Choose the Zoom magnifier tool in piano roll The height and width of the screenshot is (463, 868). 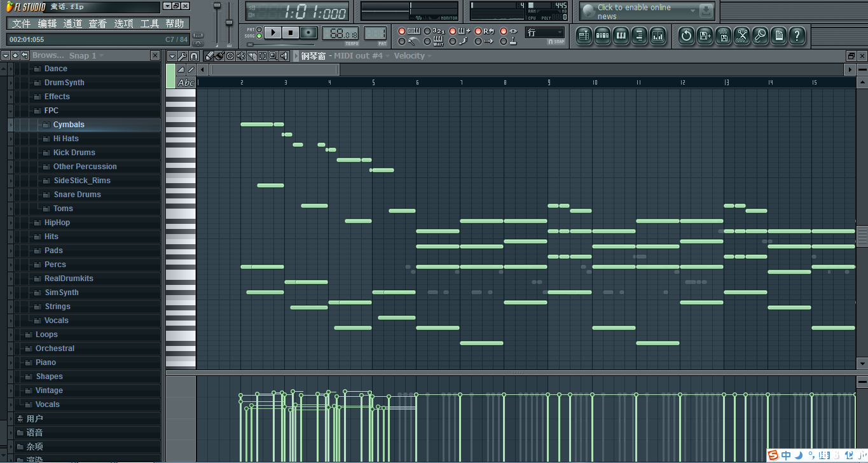pos(273,56)
